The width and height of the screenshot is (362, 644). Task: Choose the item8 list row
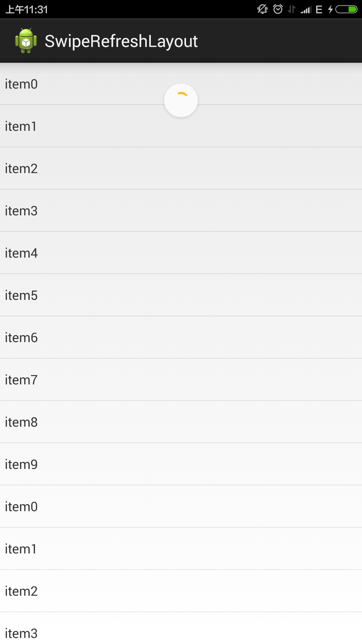(x=181, y=422)
